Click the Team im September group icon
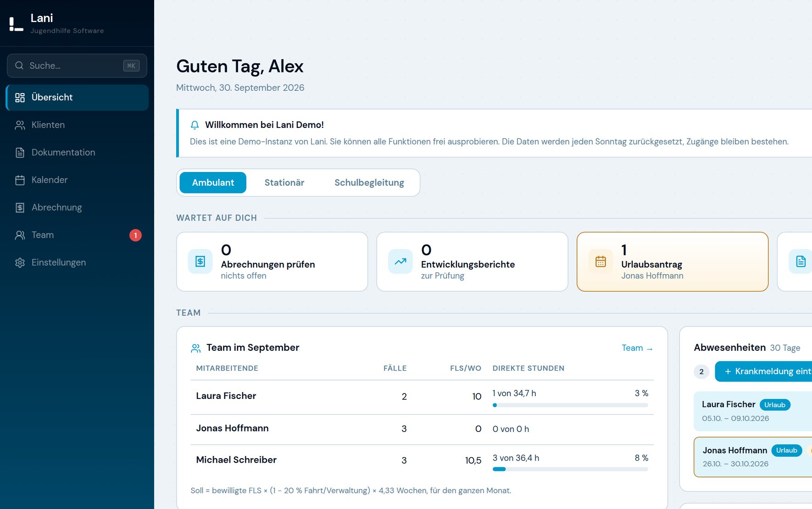 tap(196, 348)
